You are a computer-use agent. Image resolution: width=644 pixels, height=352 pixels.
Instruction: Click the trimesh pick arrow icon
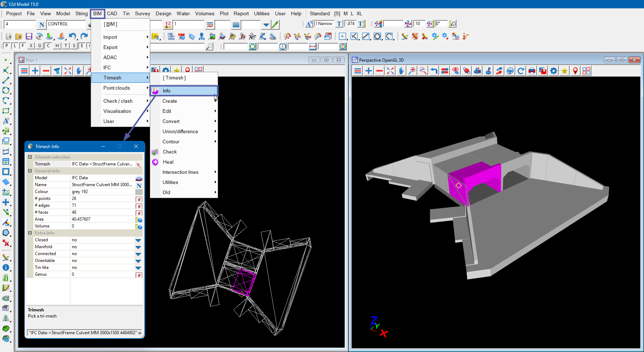tap(139, 164)
